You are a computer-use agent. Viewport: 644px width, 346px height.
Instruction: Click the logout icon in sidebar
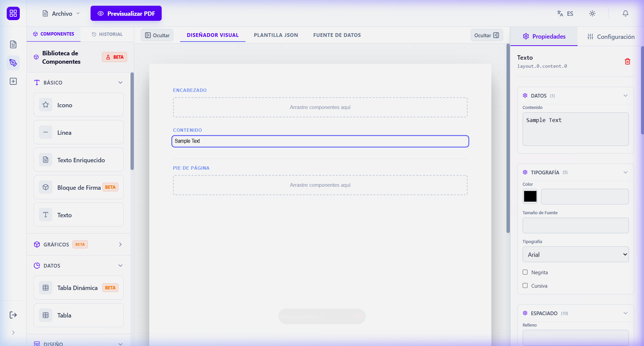point(13,315)
